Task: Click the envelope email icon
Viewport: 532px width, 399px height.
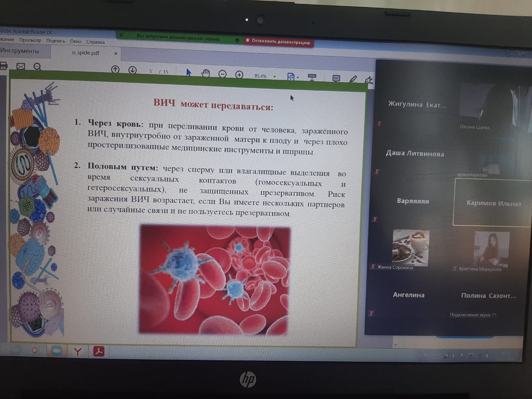Action: (20, 66)
